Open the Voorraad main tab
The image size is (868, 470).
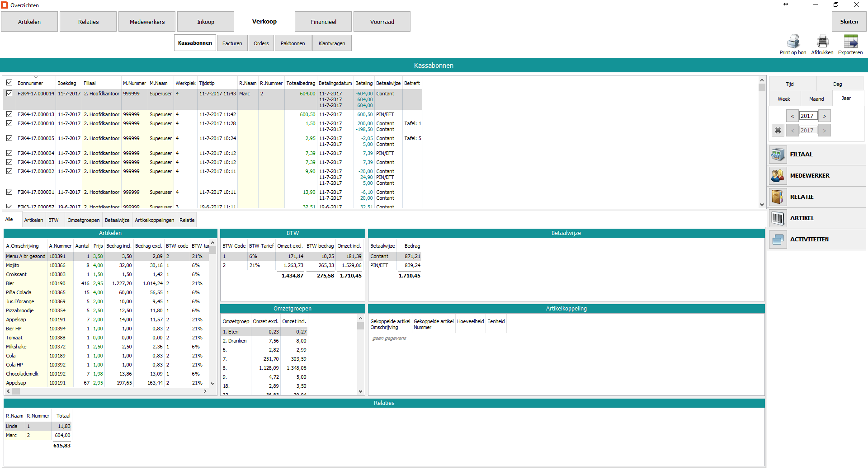click(x=382, y=22)
